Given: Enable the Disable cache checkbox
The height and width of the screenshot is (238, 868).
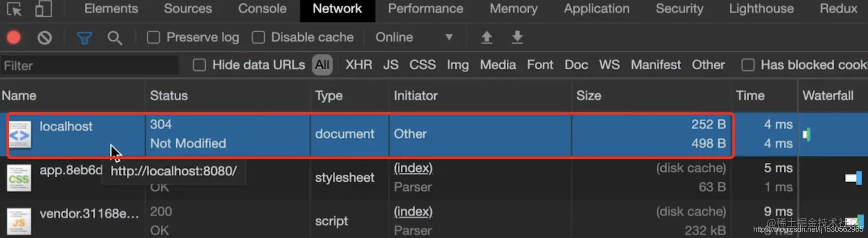Looking at the screenshot, I should pos(258,38).
